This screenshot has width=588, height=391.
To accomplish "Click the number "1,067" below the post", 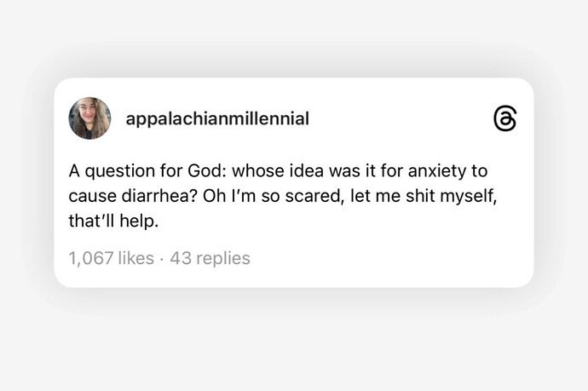I will pos(91,257).
